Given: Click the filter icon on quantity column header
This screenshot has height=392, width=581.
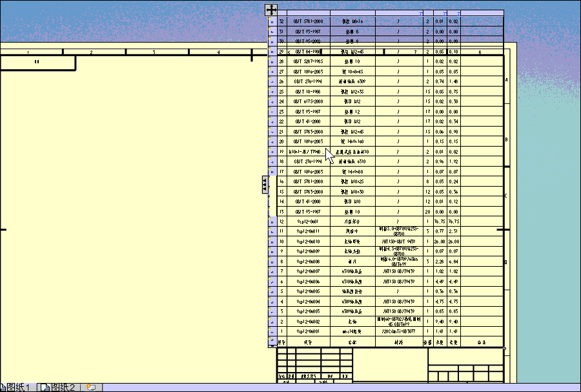Looking at the screenshot, I should pyautogui.click(x=420, y=12).
